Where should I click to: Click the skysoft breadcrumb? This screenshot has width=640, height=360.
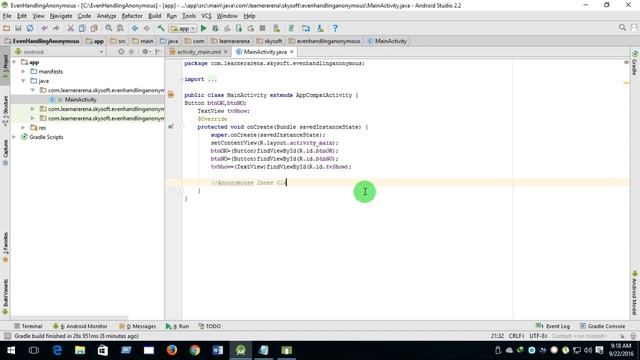(269, 41)
